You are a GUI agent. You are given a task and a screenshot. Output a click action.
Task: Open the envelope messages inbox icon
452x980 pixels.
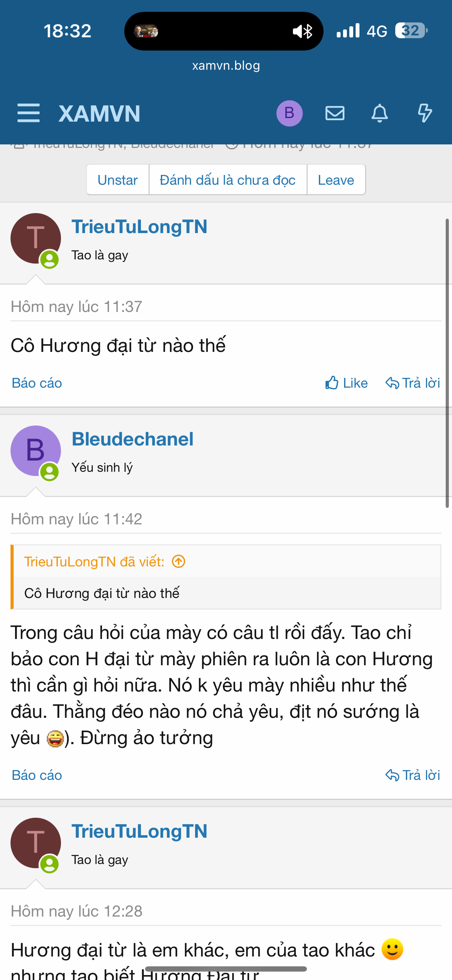(335, 113)
